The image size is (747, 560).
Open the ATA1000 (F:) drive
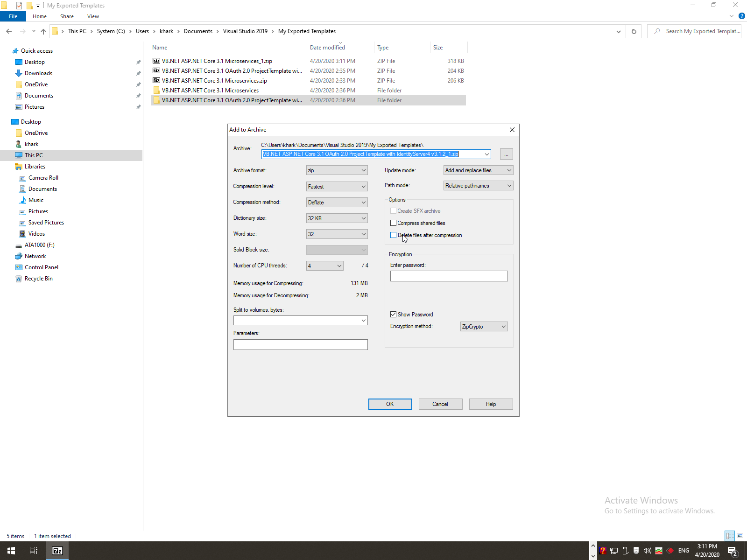(x=39, y=245)
